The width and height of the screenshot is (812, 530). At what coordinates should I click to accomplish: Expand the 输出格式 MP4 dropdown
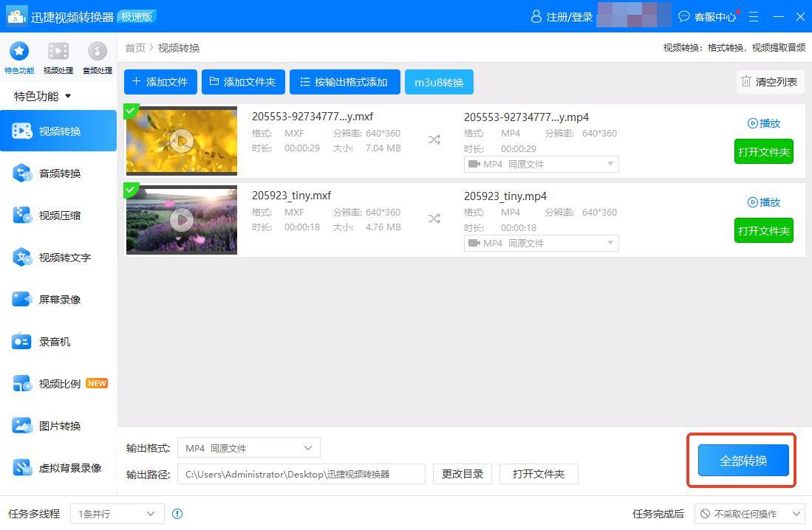pyautogui.click(x=249, y=448)
